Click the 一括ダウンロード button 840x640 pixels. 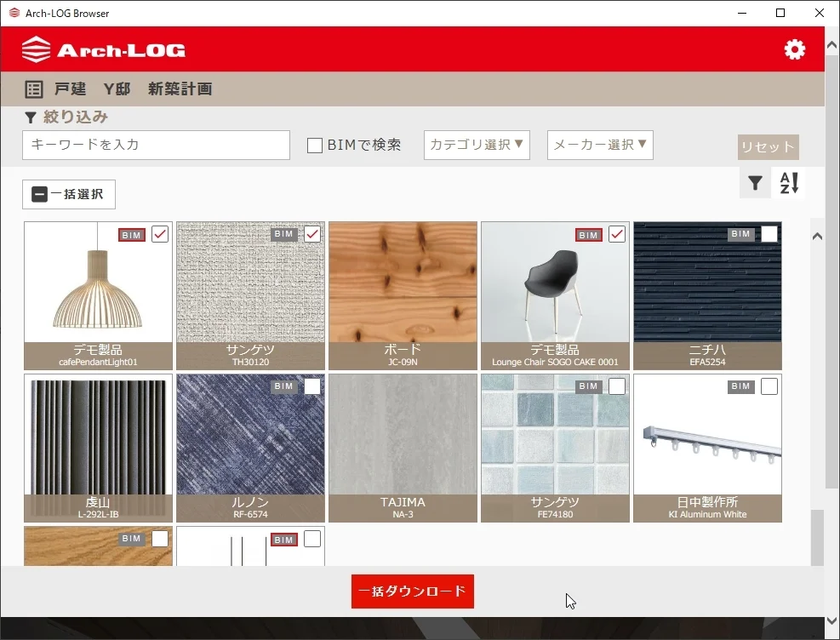click(413, 591)
